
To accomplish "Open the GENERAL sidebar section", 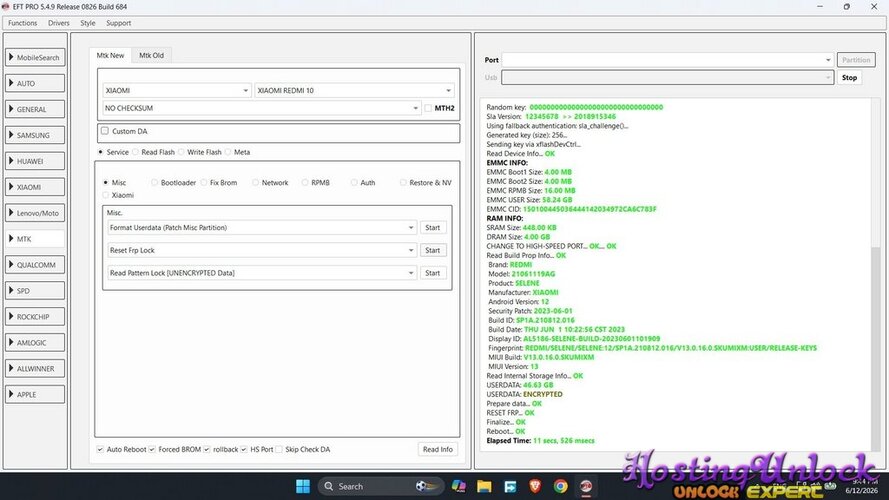I will [x=35, y=109].
